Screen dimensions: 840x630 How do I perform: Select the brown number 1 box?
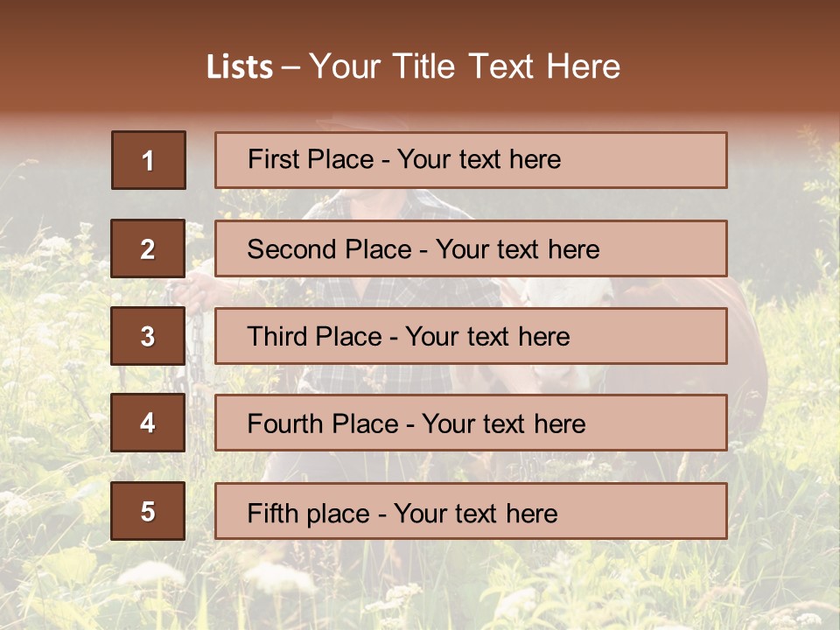coord(148,160)
